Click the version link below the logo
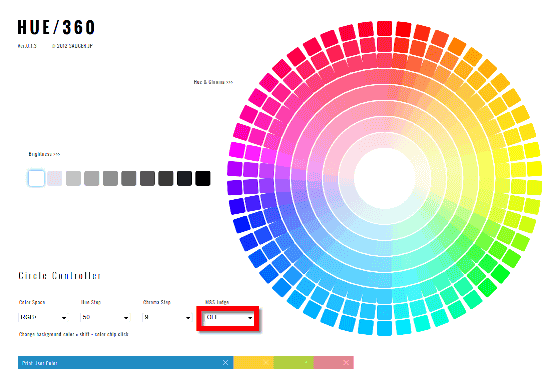560x369 pixels. coord(27,46)
